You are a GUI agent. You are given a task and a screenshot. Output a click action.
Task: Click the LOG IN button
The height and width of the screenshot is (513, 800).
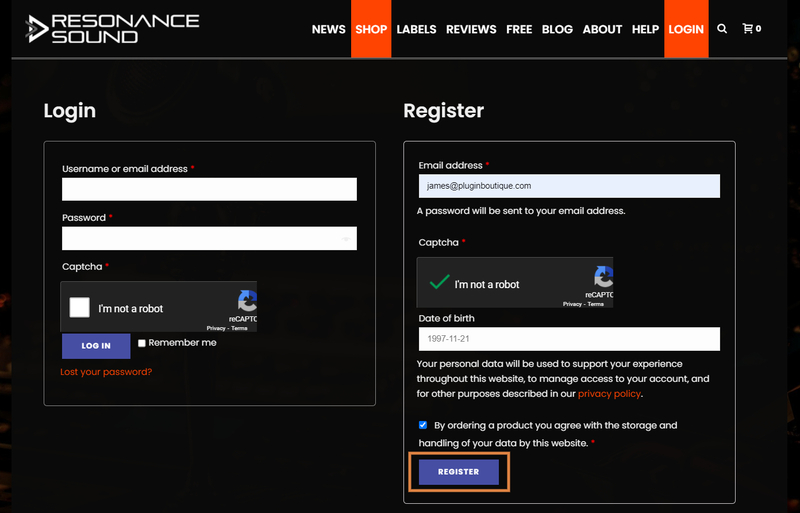pyautogui.click(x=96, y=346)
